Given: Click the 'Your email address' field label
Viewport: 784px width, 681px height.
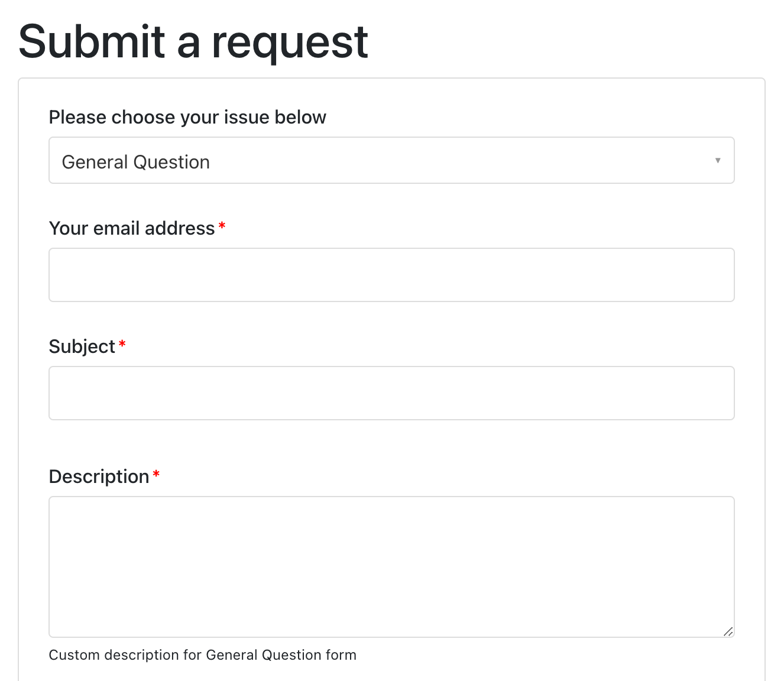Looking at the screenshot, I should click(x=131, y=228).
